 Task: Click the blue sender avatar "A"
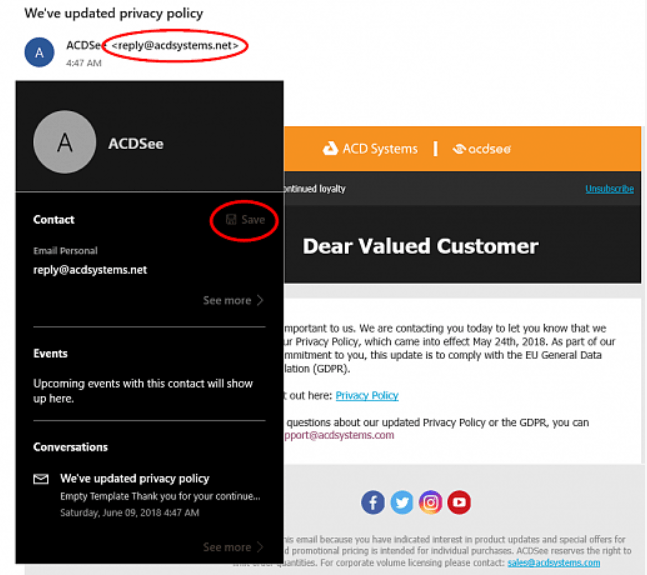click(x=39, y=52)
